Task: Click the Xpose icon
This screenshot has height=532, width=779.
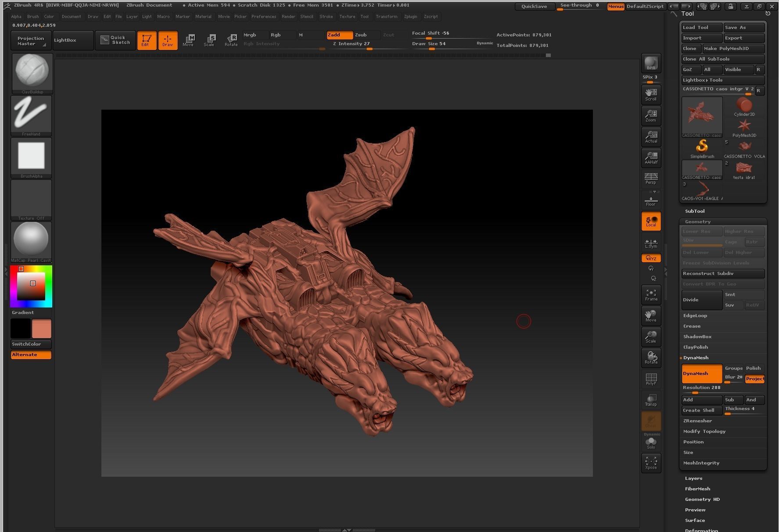Action: [651, 463]
